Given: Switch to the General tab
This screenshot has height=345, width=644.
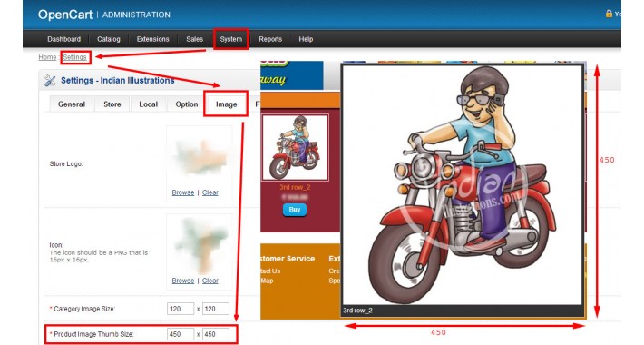Looking at the screenshot, I should (x=72, y=104).
